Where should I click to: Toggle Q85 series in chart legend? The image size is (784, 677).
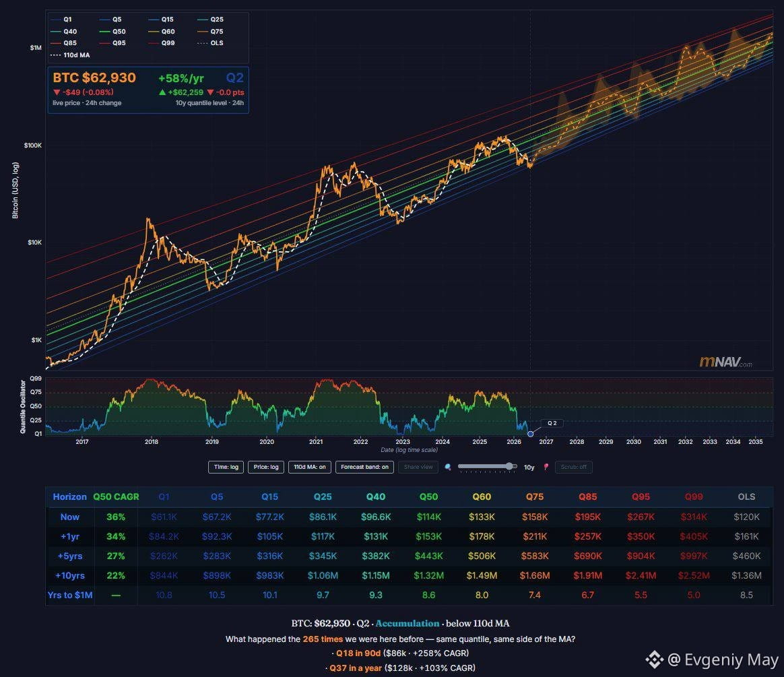[x=63, y=43]
